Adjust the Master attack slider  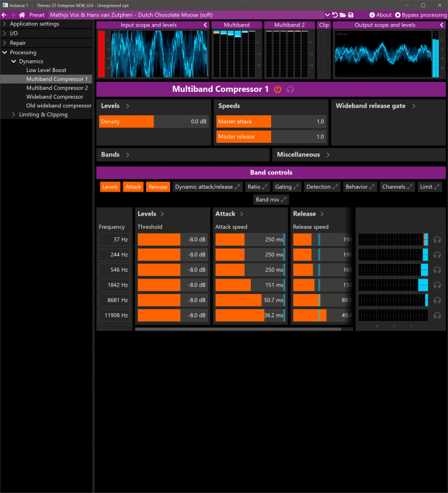click(271, 121)
